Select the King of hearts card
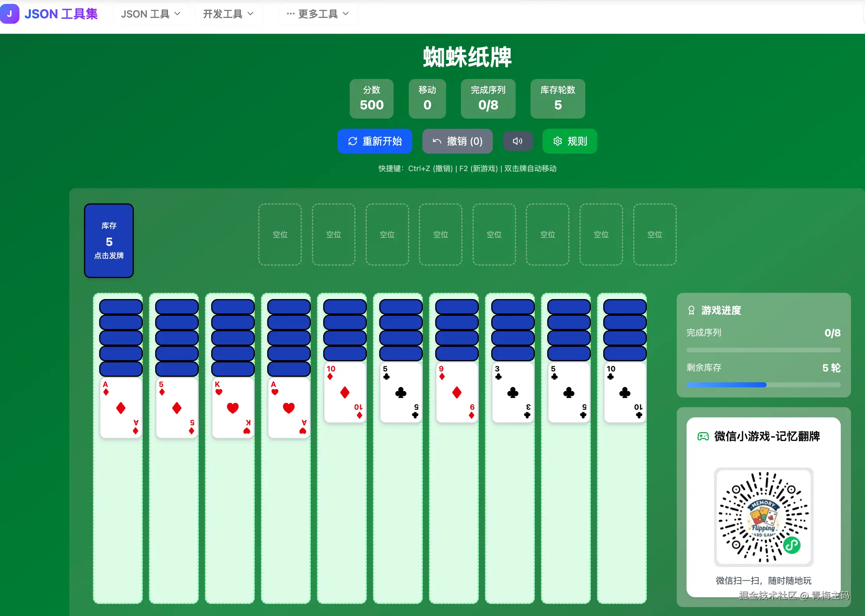The width and height of the screenshot is (865, 616). (x=233, y=408)
